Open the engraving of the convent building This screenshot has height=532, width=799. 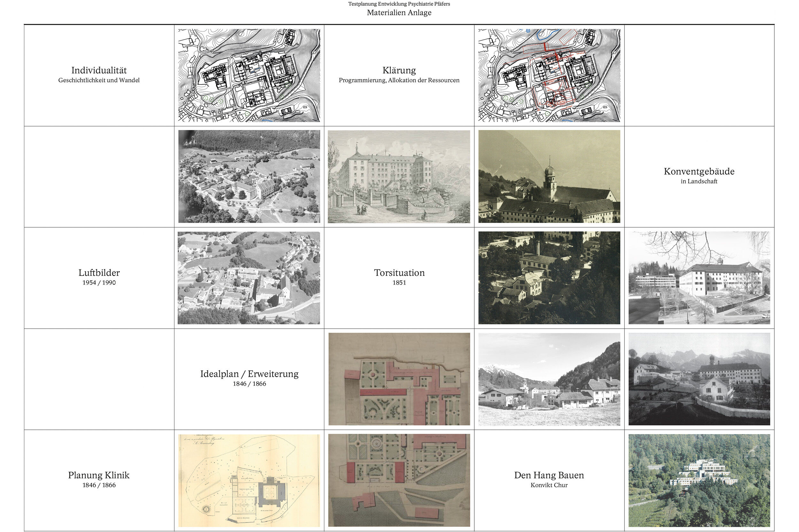coord(399,176)
